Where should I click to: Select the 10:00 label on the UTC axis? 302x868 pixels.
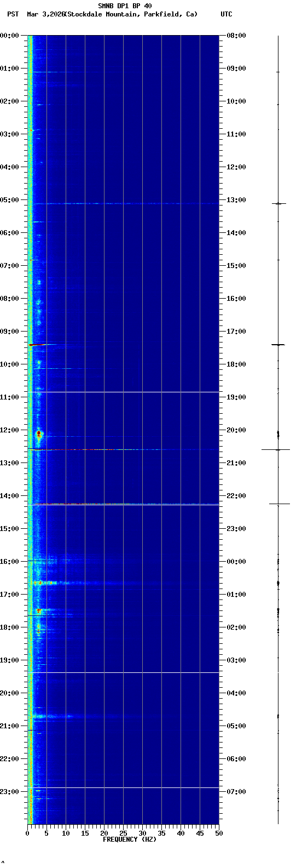236,101
